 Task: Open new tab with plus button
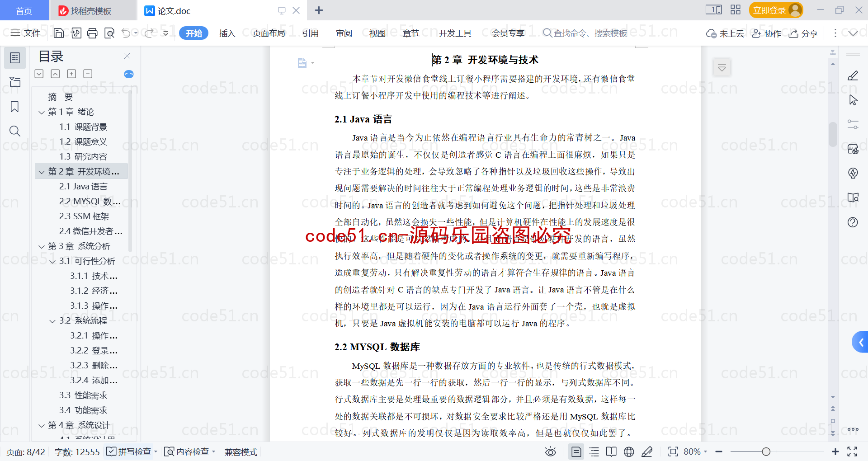319,10
